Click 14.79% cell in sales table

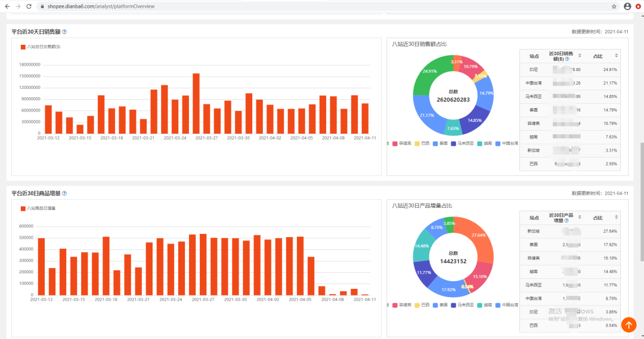(611, 110)
